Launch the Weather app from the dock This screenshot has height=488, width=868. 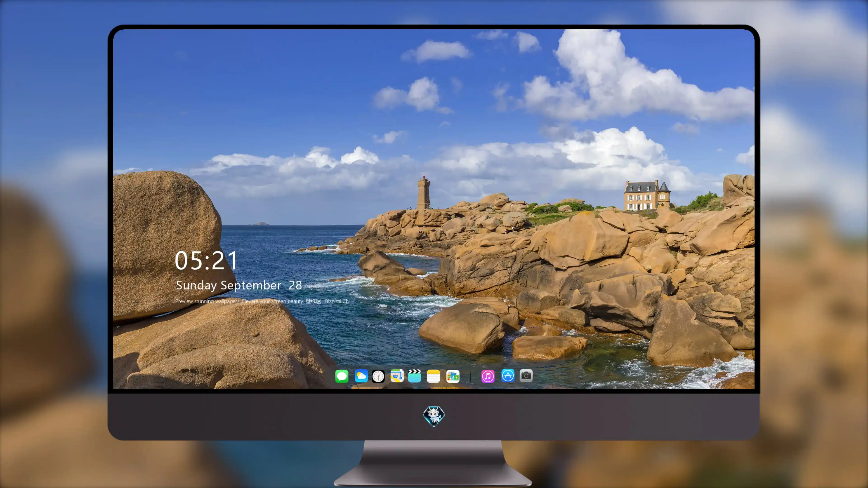click(361, 376)
